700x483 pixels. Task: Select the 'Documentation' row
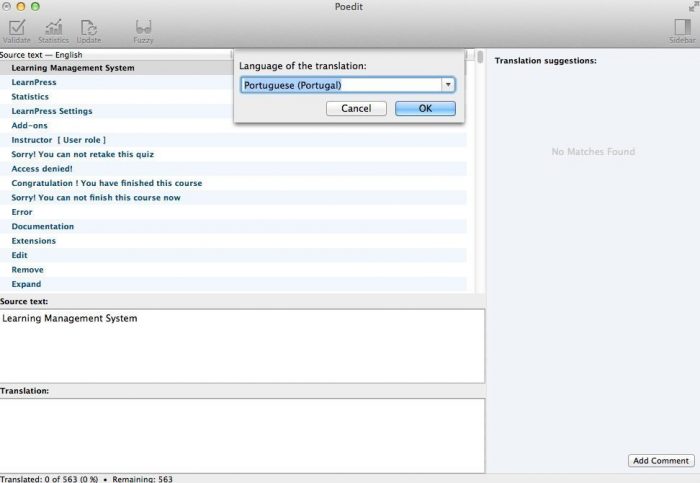[233, 226]
